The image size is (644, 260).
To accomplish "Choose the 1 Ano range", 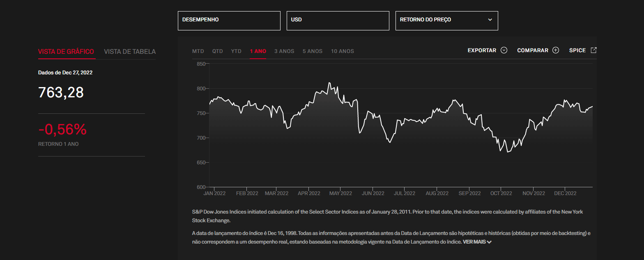I will (x=258, y=51).
